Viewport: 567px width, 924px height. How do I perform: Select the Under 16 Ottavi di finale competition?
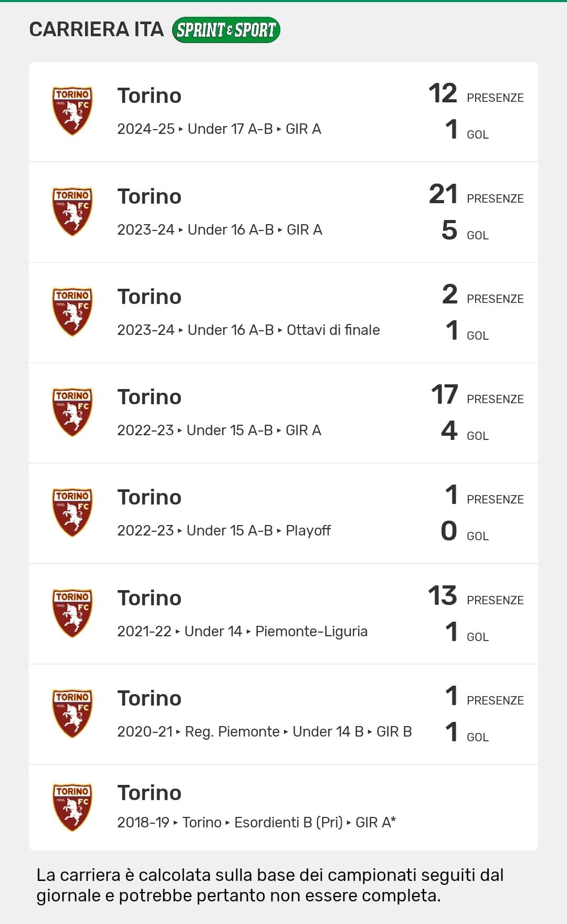tap(248, 330)
